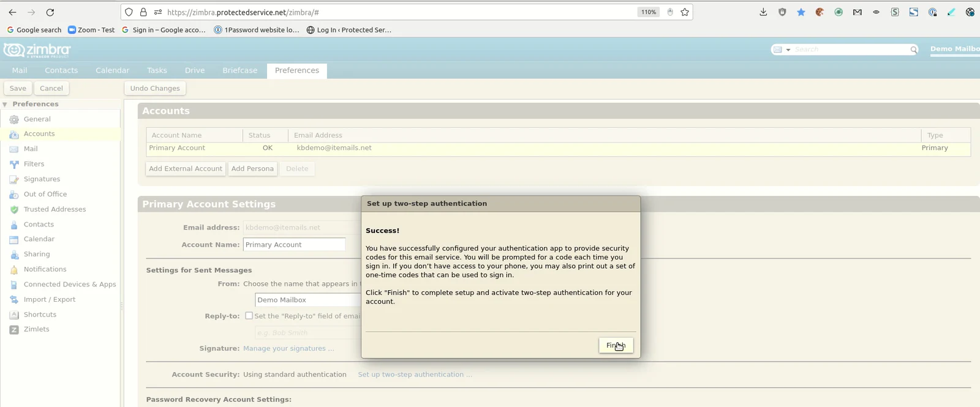Screen dimensions: 980x407
Task: Bookmark this page with the star icon
Action: pos(685,12)
